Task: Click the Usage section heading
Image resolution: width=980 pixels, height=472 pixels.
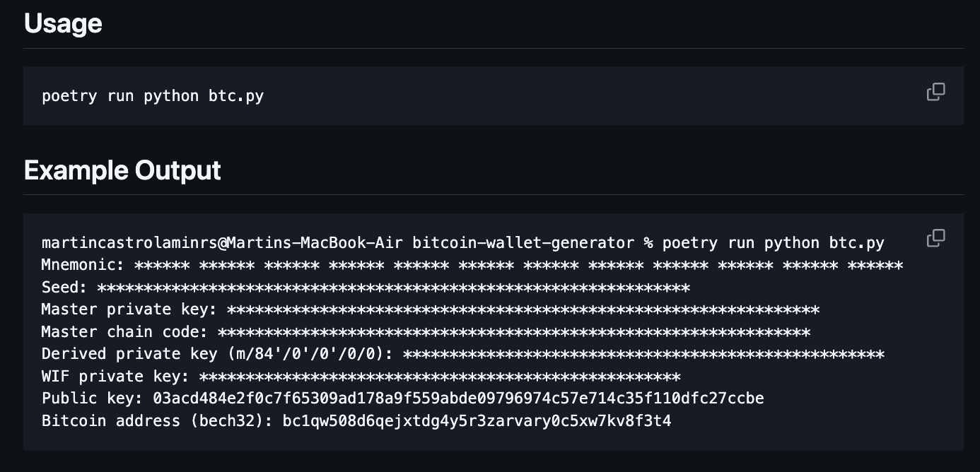Action: coord(63,23)
